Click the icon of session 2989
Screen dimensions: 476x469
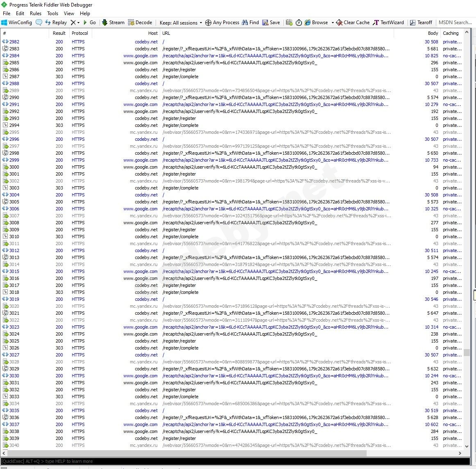(x=5, y=90)
